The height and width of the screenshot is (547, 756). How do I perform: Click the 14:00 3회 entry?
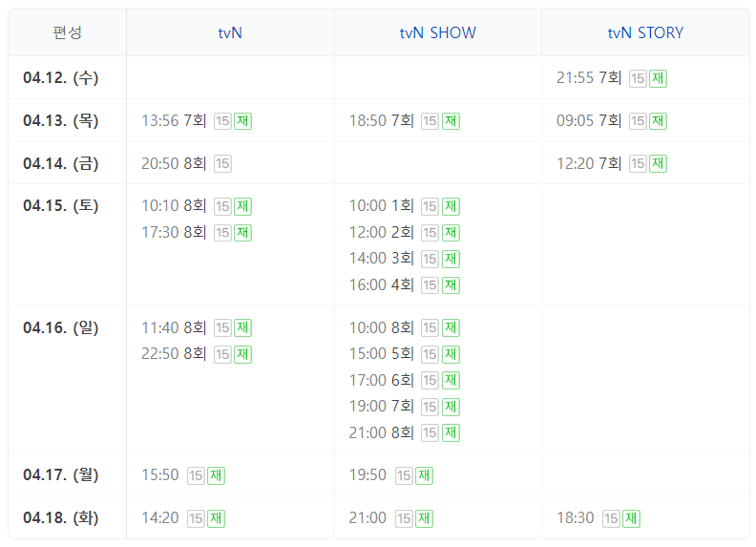pyautogui.click(x=382, y=259)
